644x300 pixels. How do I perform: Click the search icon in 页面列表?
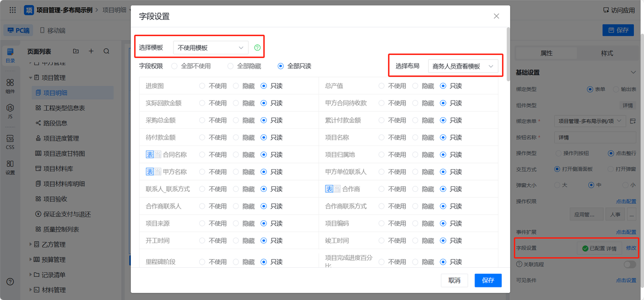click(x=106, y=51)
